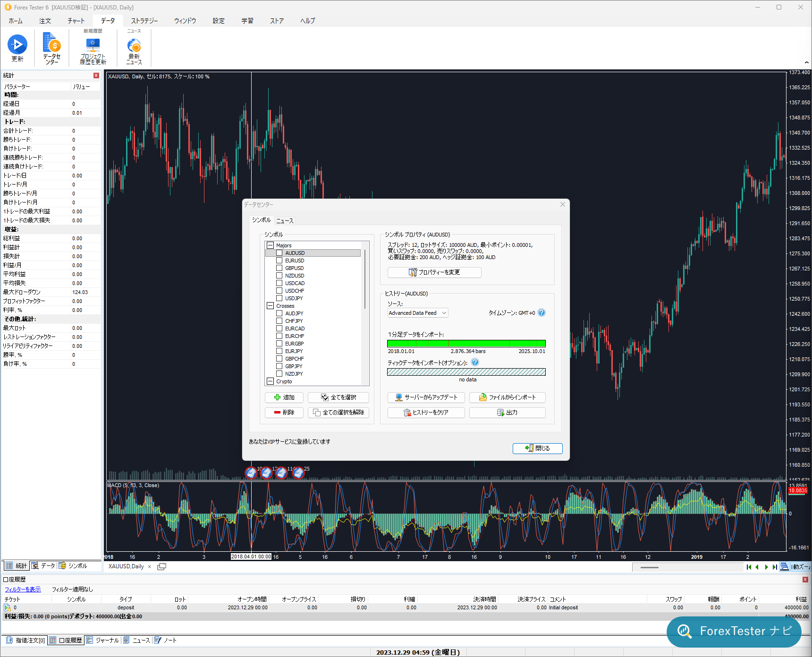The width and height of the screenshot is (812, 657).
Task: Switch to the ジャーナル tab at bottom
Action: pyautogui.click(x=102, y=640)
